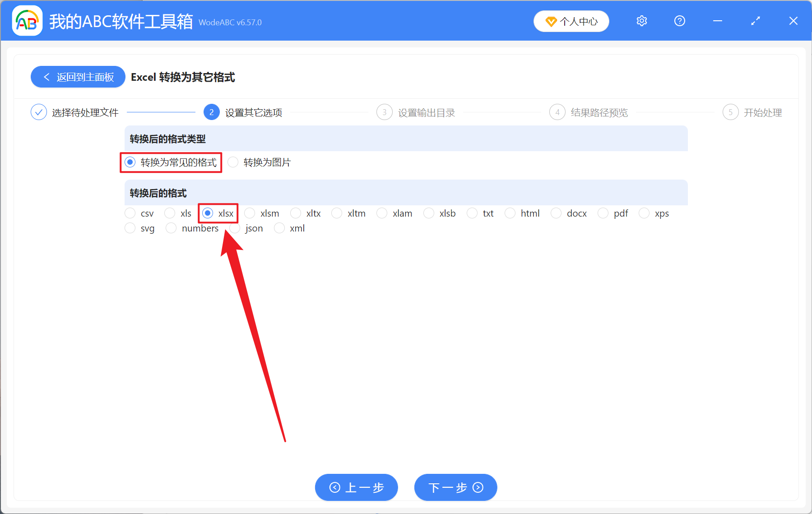Click the 上一步 button
This screenshot has height=514, width=812.
(356, 487)
